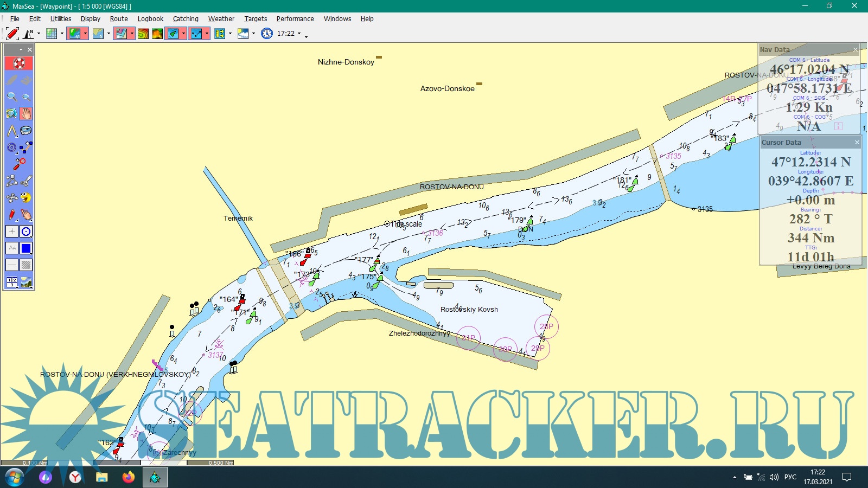Open Firefox from the taskbar
868x488 pixels.
point(128,477)
